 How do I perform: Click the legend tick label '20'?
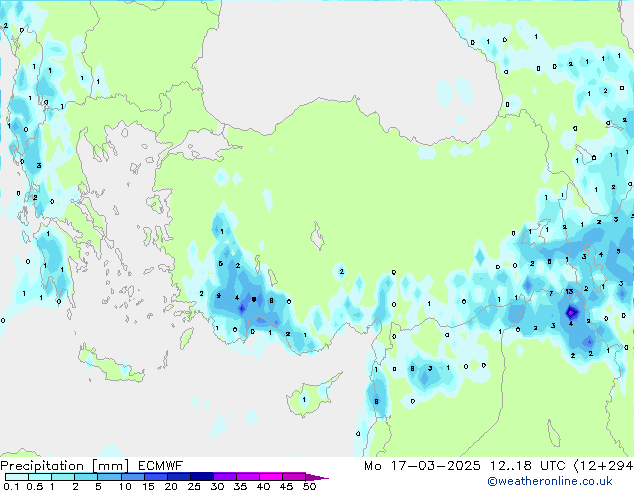[171, 486]
